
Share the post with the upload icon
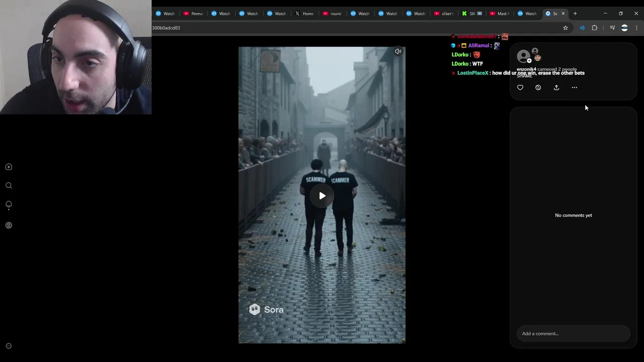pyautogui.click(x=556, y=87)
